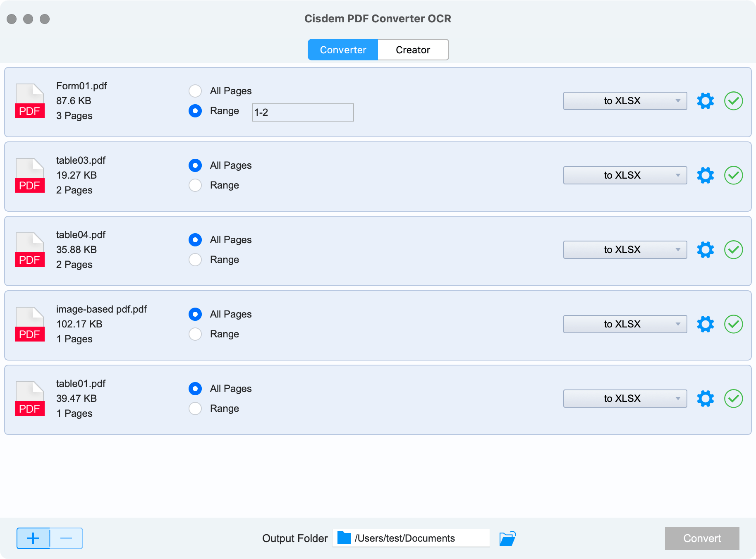
Task: Open format dropdown for table01.pdf
Action: 625,399
